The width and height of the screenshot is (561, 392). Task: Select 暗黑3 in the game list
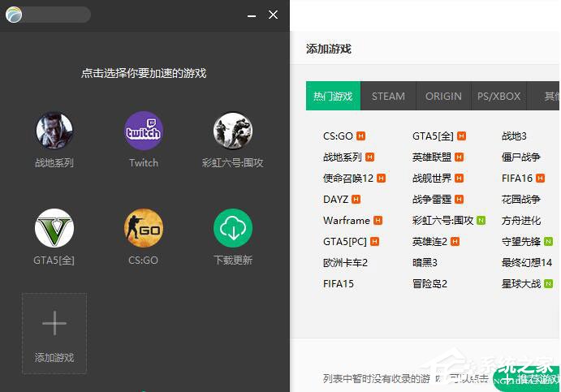pos(425,262)
